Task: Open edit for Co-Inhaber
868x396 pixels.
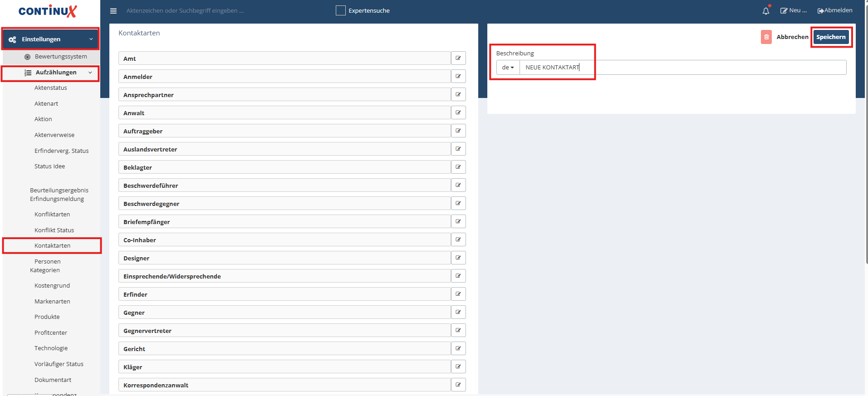Action: click(458, 240)
